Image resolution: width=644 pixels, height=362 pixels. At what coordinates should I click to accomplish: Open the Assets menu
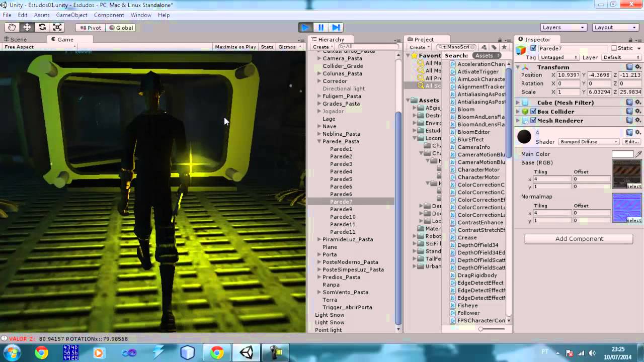(x=42, y=15)
